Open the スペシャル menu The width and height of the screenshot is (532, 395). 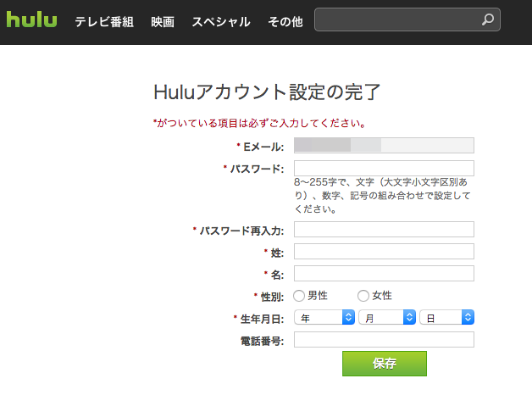tap(221, 22)
